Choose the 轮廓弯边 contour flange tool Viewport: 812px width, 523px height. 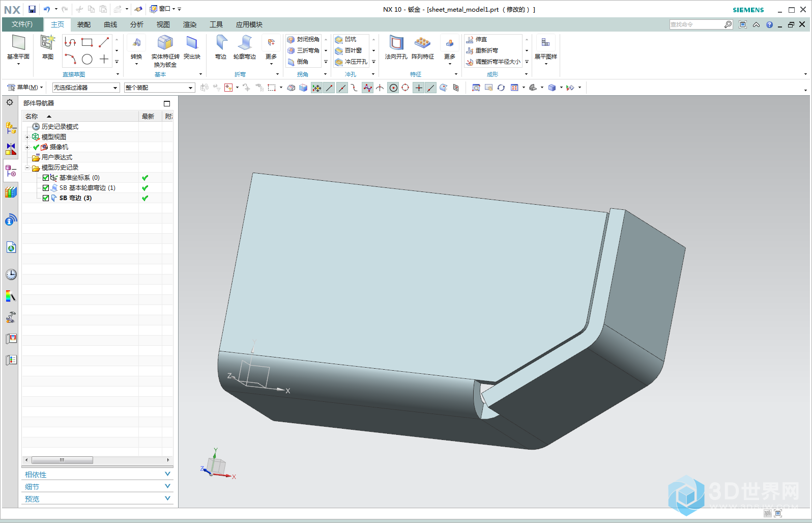245,47
